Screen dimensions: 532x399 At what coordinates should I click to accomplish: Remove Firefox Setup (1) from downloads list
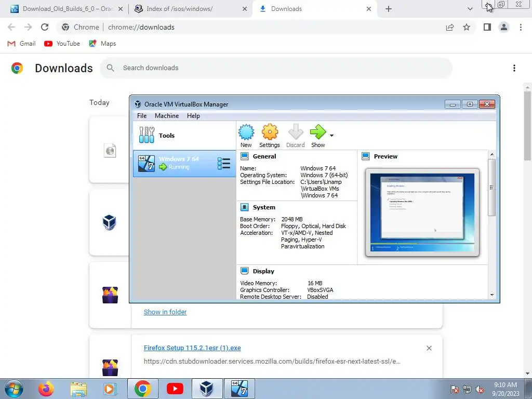429,348
